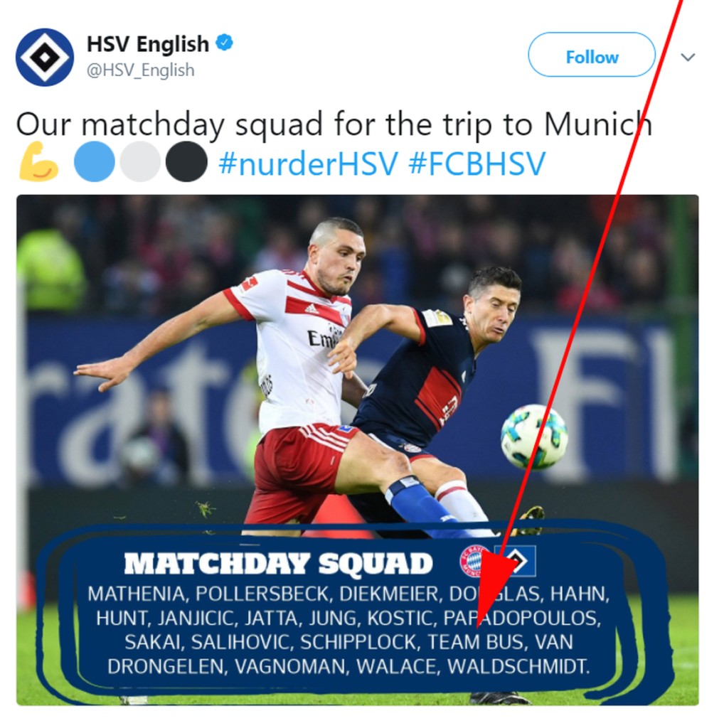The height and width of the screenshot is (728, 724).
Task: Open the #nurderHSV hashtag
Action: click(x=309, y=164)
